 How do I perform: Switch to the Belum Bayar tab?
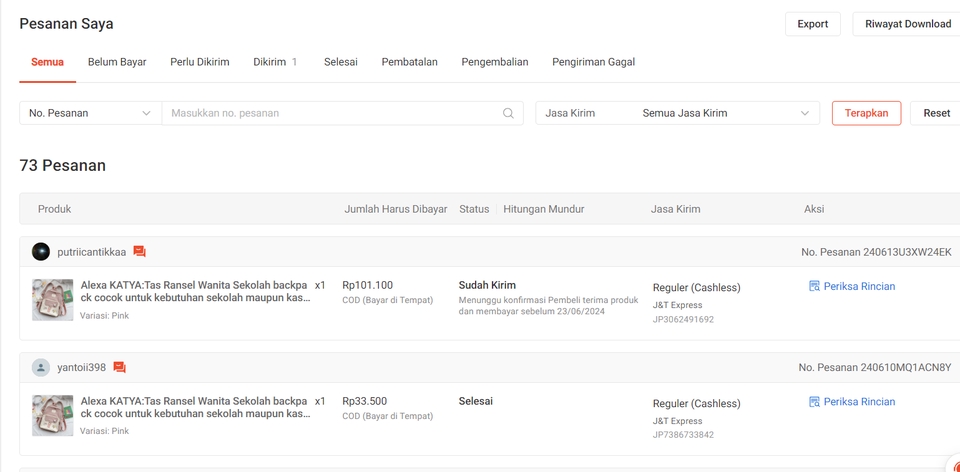point(117,62)
